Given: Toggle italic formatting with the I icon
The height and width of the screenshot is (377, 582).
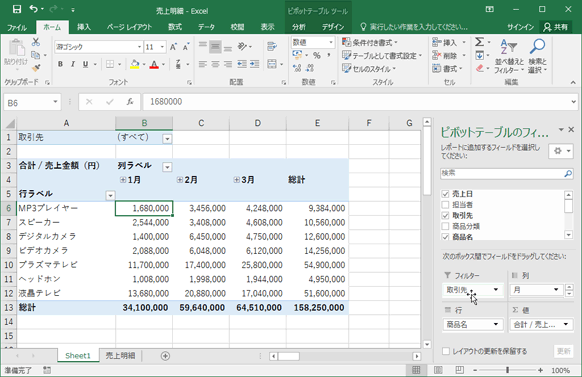Looking at the screenshot, I should click(73, 64).
